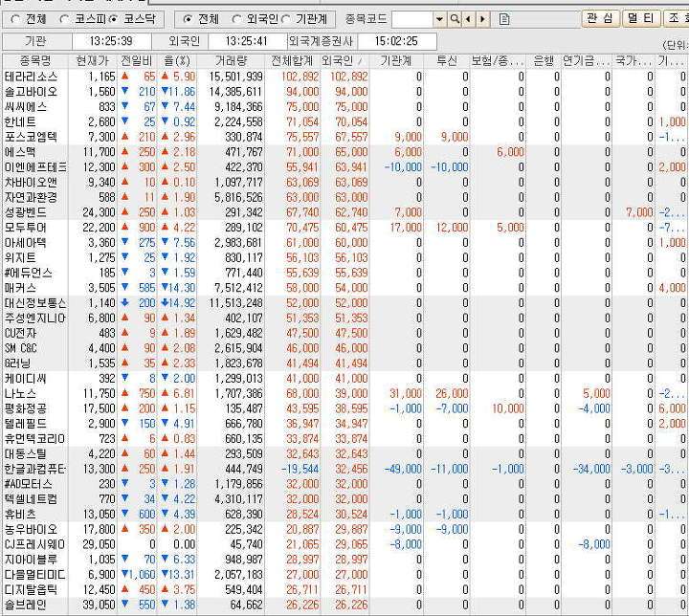
Task: Select the 매커스 stock row name
Action: pos(20,288)
